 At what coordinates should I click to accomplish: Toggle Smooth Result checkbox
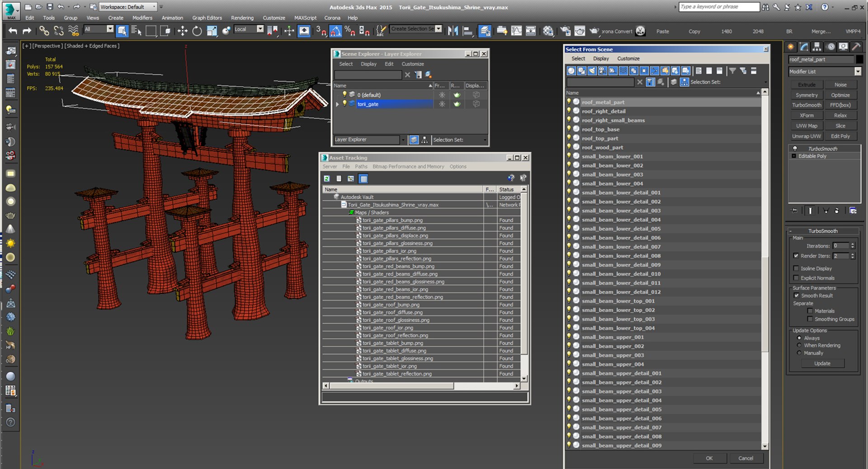point(796,295)
